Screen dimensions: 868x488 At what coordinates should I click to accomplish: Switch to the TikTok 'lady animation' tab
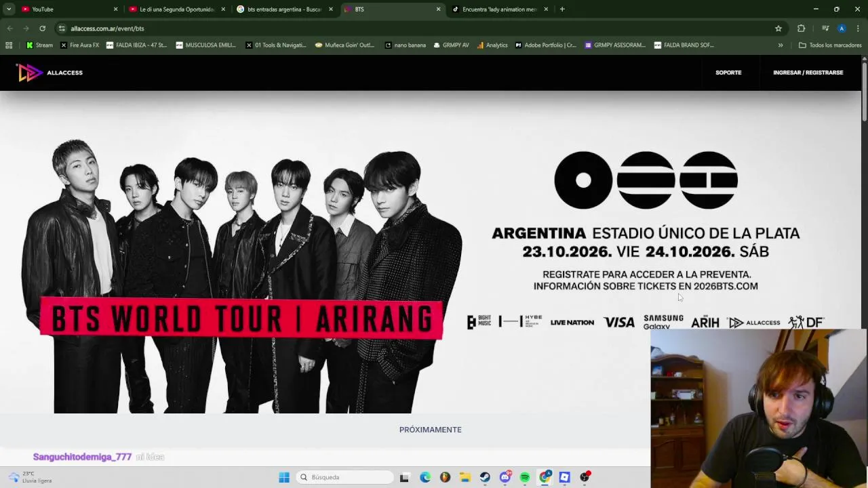(500, 9)
